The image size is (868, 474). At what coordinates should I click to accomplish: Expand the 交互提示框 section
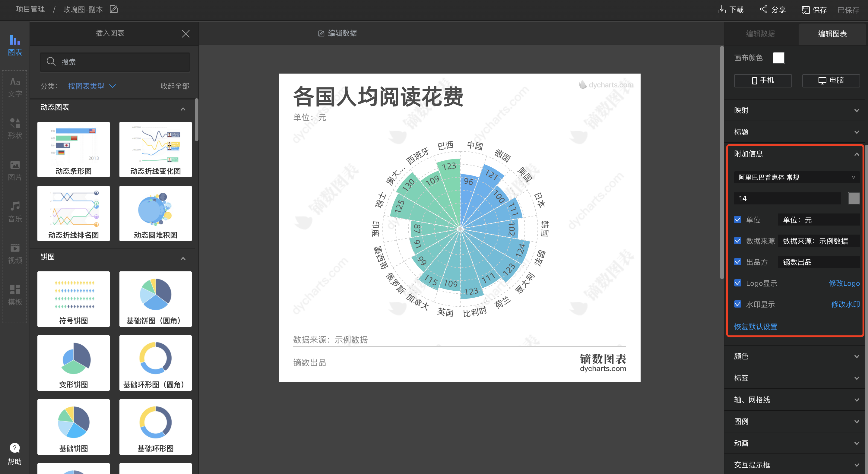click(x=796, y=465)
